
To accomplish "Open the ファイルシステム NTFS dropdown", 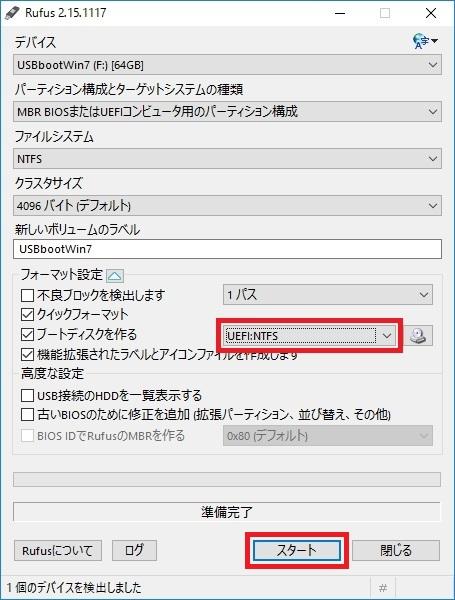I will [x=227, y=158].
